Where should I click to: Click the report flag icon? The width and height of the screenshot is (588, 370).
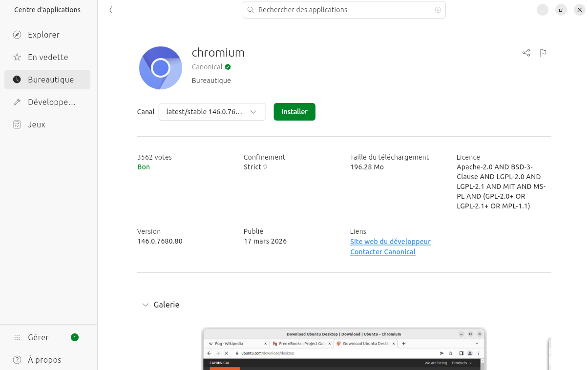coord(543,53)
